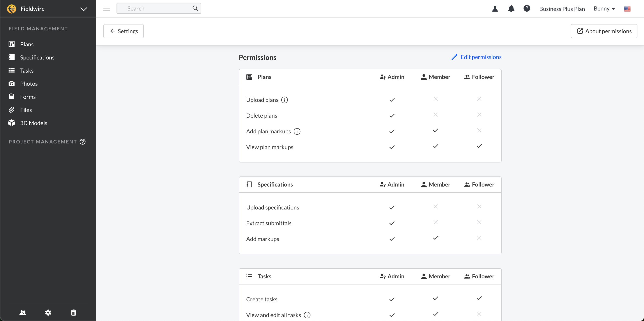
Task: Go to 3D Models in sidebar
Action: click(x=34, y=123)
